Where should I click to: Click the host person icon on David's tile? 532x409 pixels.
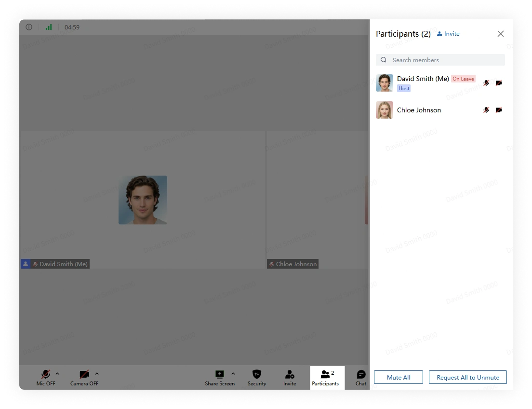click(x=26, y=264)
